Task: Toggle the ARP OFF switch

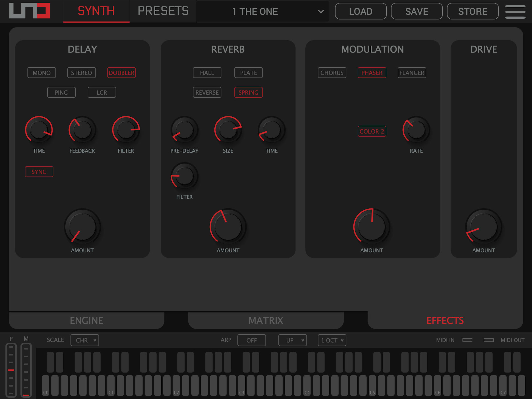Action: pos(251,340)
